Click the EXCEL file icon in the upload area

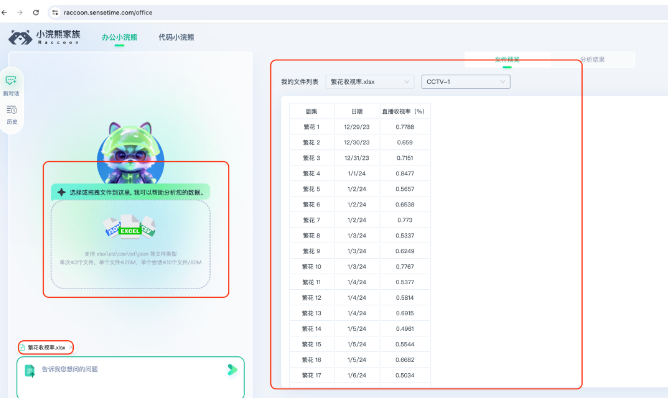[x=130, y=226]
